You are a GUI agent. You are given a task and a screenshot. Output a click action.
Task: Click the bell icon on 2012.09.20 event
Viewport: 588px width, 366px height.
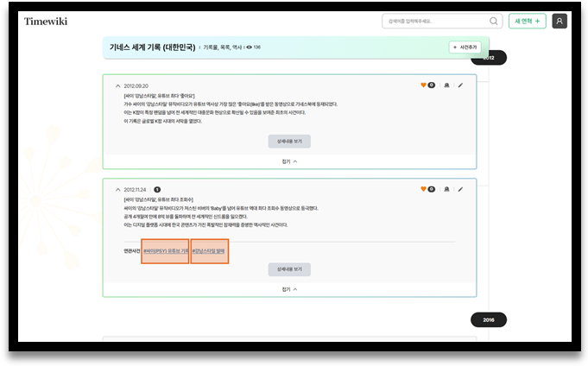pos(446,85)
